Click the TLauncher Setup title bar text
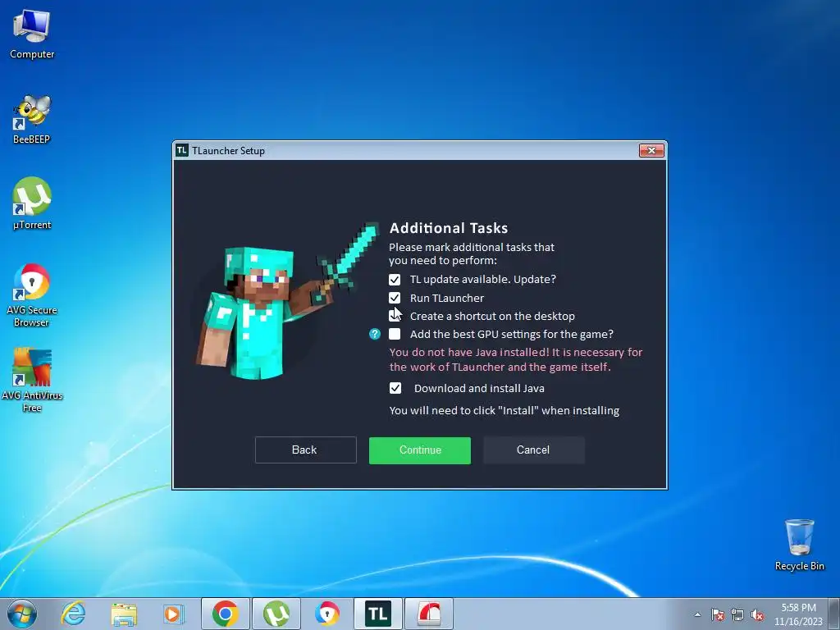This screenshot has height=630, width=840. (228, 151)
